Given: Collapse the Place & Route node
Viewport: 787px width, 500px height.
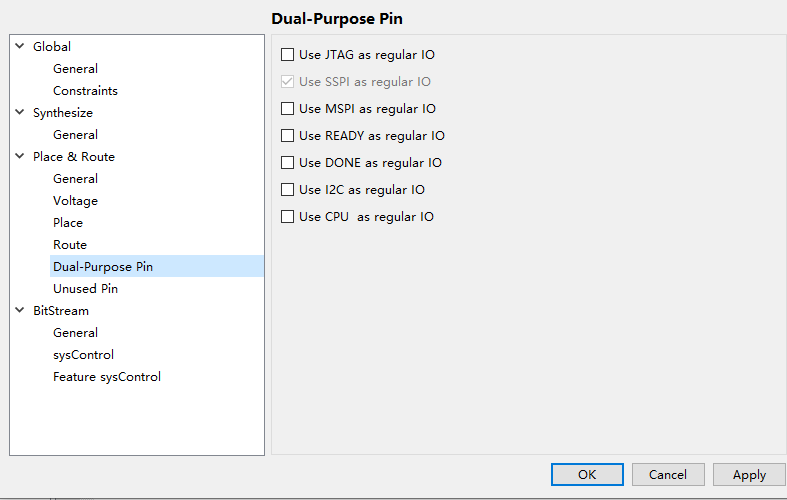Looking at the screenshot, I should 20,157.
